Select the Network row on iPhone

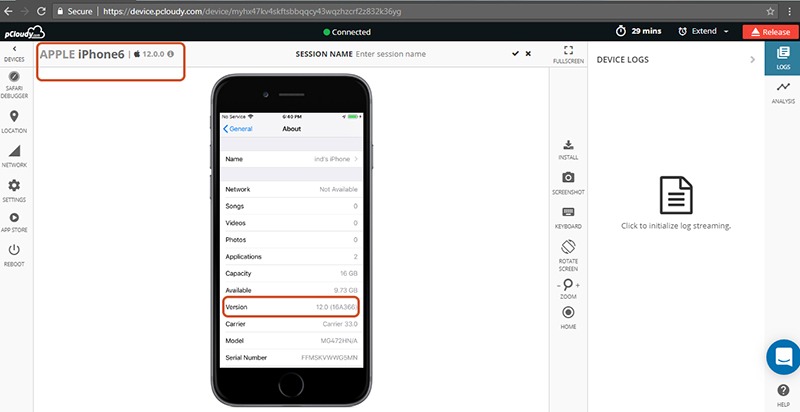(291, 189)
